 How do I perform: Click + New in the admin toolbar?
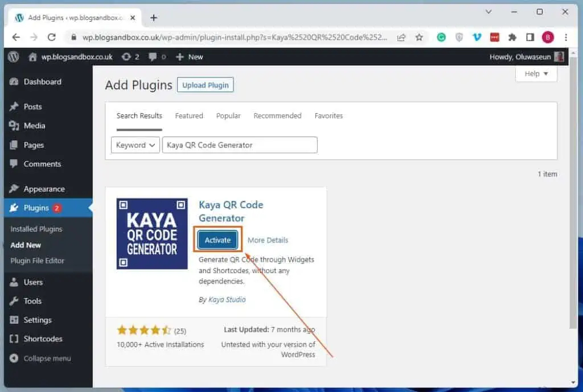[188, 56]
